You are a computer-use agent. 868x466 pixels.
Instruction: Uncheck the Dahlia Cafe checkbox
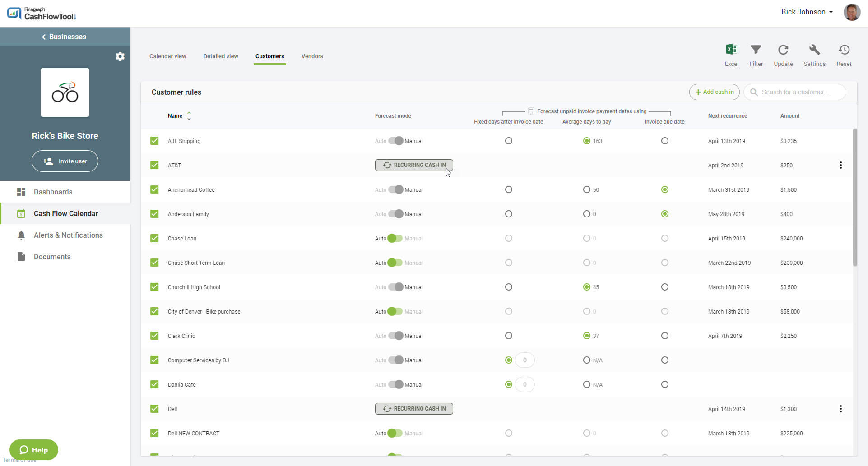pos(154,384)
